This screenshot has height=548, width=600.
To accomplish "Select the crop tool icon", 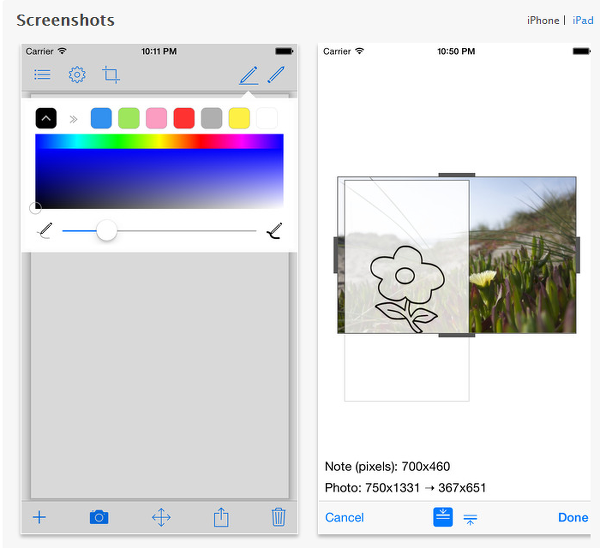I will (111, 75).
